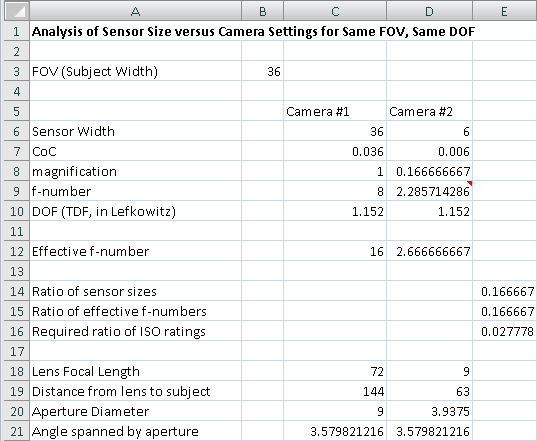
Task: Select row 9 header
Action: (x=16, y=191)
